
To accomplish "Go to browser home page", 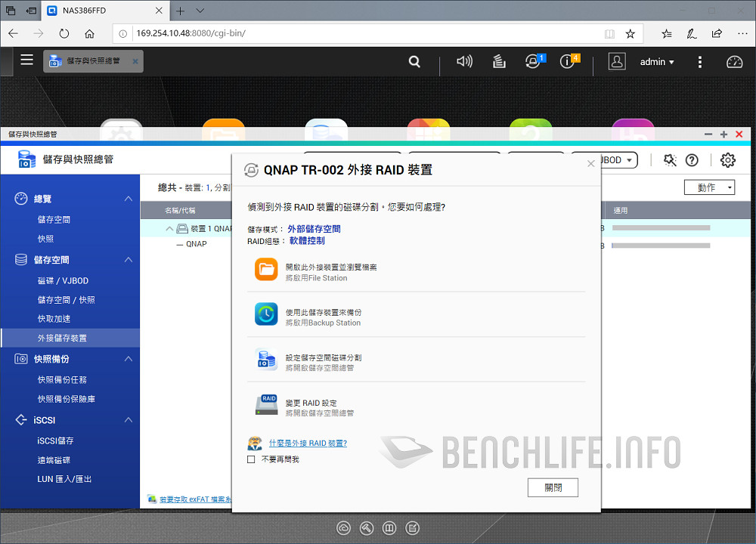I will coord(89,33).
